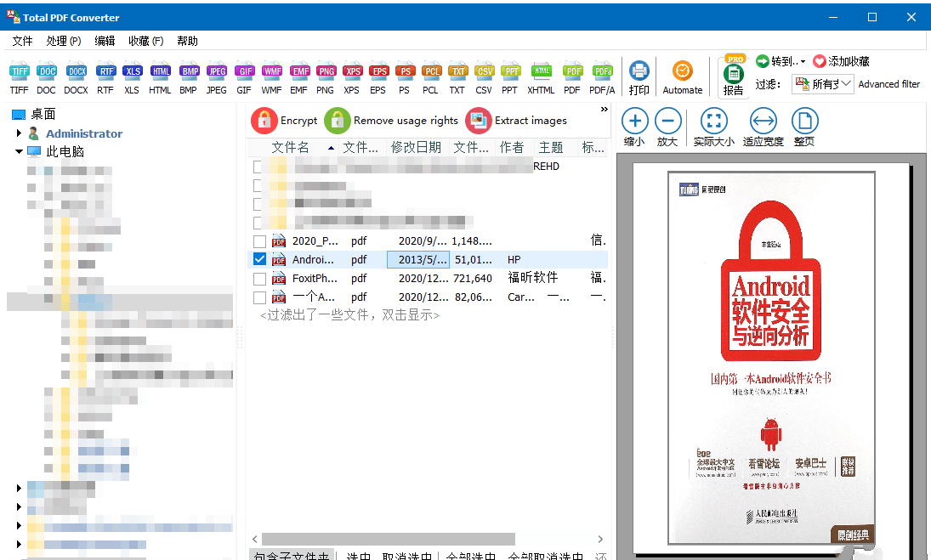Screen dimensions: 931x560
Task: Convert to TIFF format icon
Action: point(19,77)
